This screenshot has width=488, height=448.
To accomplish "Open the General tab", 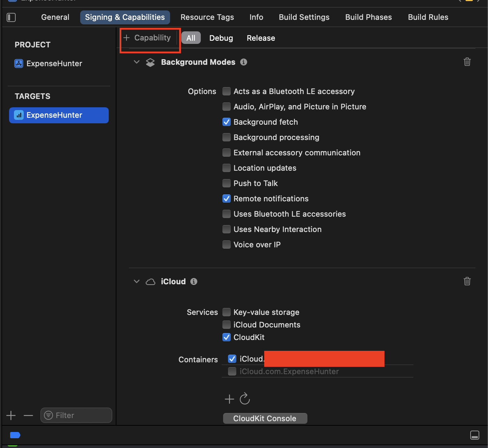I will [x=55, y=17].
